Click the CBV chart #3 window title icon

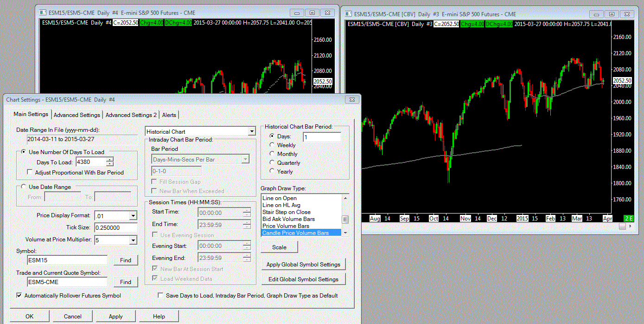point(347,14)
